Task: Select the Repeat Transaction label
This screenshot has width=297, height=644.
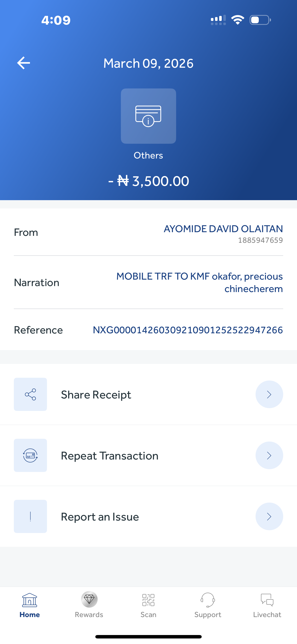Action: [110, 456]
